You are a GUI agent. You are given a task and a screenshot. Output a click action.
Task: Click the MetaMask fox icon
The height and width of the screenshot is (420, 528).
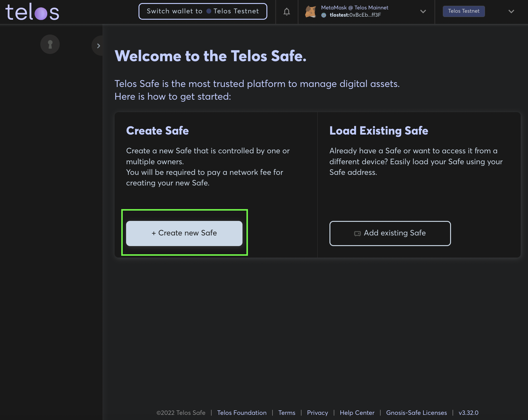click(x=311, y=12)
